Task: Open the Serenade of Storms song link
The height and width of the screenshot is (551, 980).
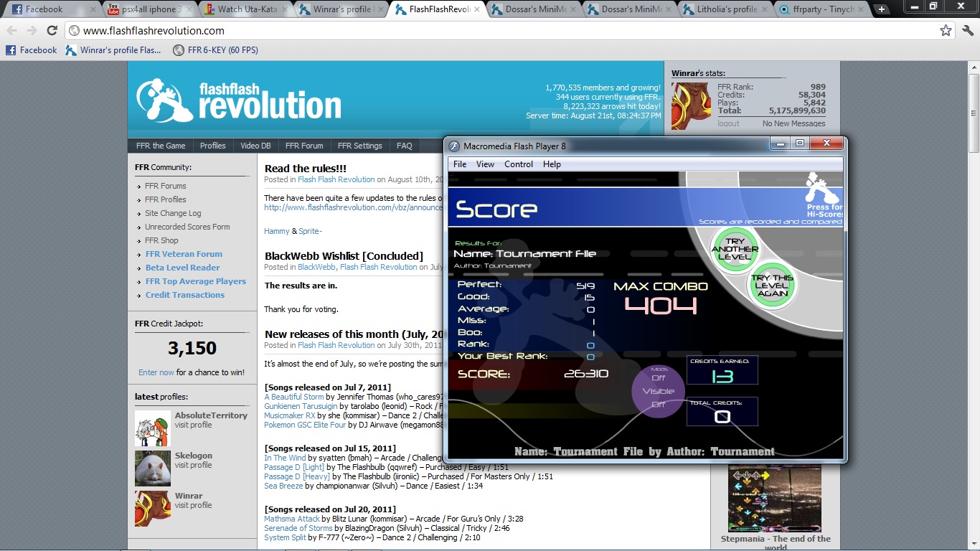Action: (x=298, y=528)
